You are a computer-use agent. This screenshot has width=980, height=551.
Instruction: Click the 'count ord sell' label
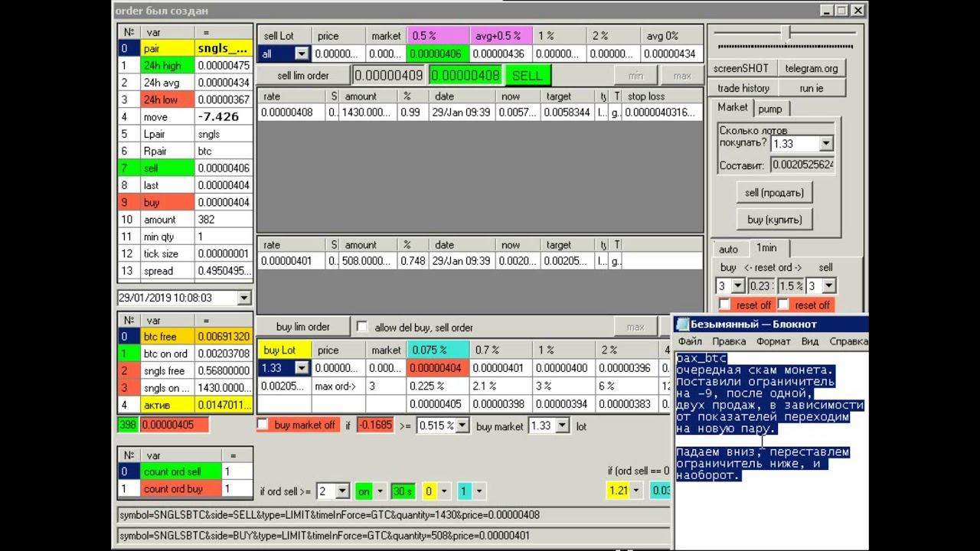(x=181, y=472)
